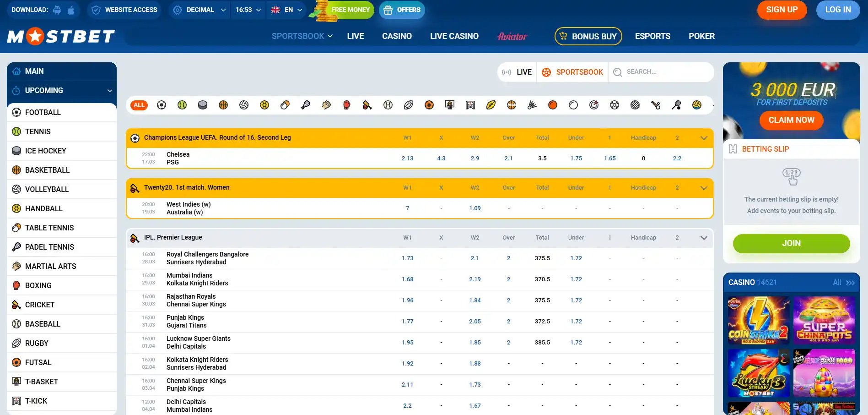Filter by baseball icon in sports strip
The image size is (868, 415).
(x=388, y=105)
